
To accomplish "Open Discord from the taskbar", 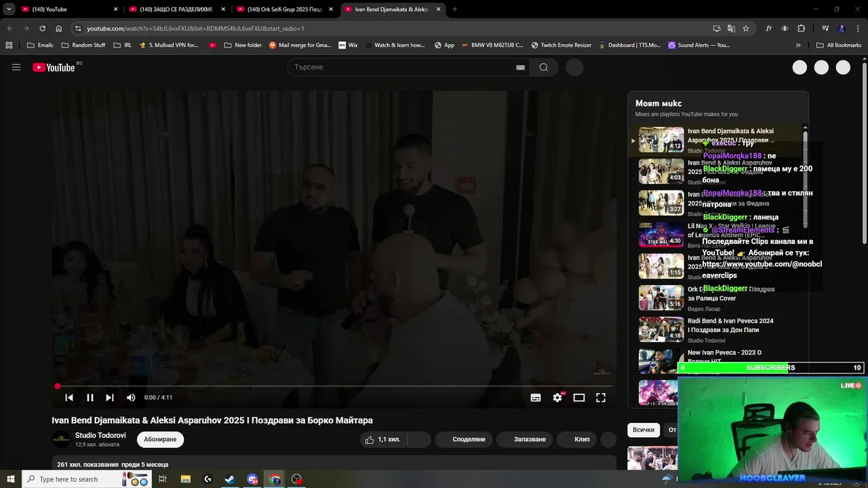I will 252,479.
